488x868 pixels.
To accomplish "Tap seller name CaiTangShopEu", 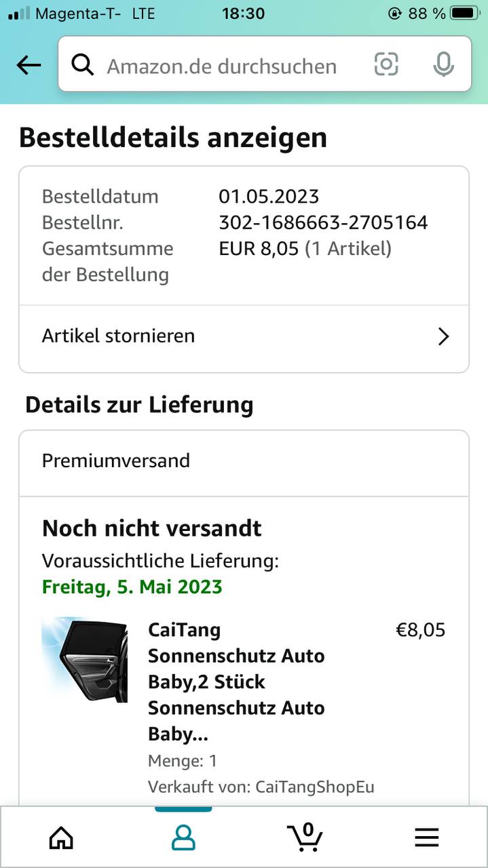I will 314,787.
